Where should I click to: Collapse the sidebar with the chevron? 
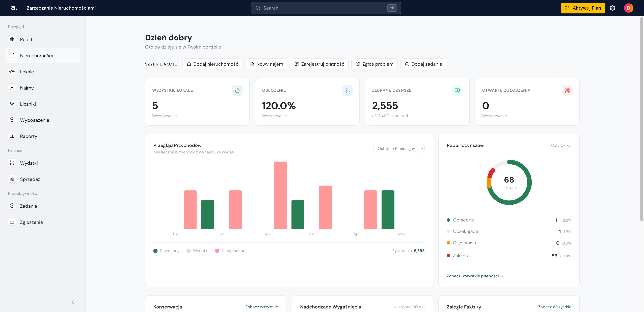pos(73,302)
